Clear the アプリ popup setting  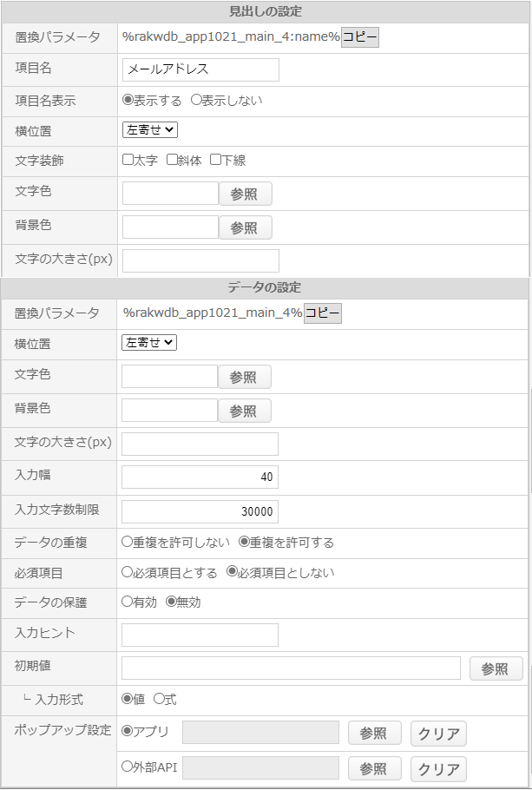[x=438, y=734]
